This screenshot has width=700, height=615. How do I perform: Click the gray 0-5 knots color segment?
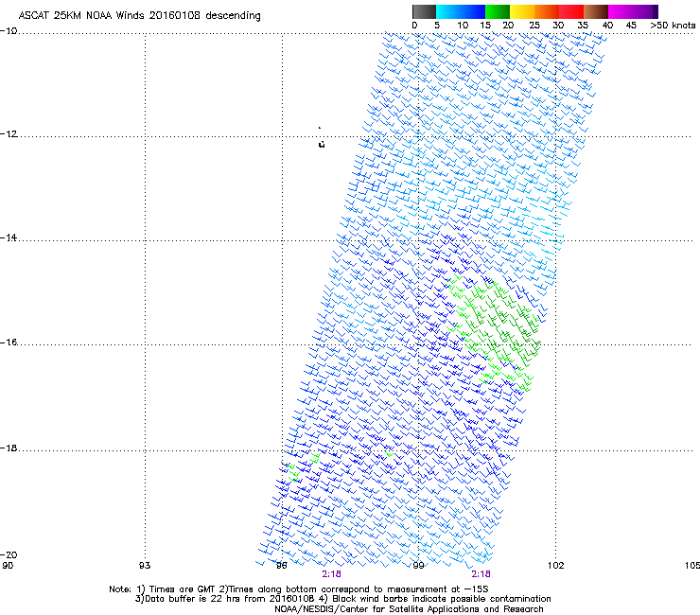[424, 11]
